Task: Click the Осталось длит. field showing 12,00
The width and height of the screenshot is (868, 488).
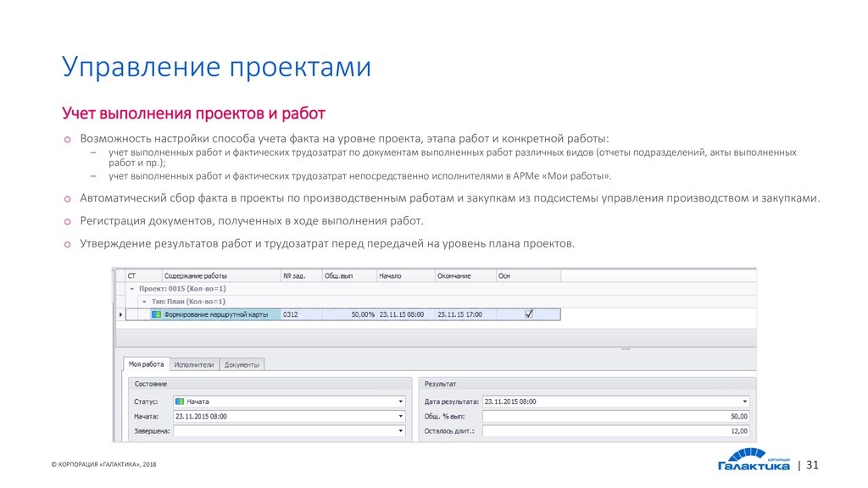Action: tap(616, 431)
